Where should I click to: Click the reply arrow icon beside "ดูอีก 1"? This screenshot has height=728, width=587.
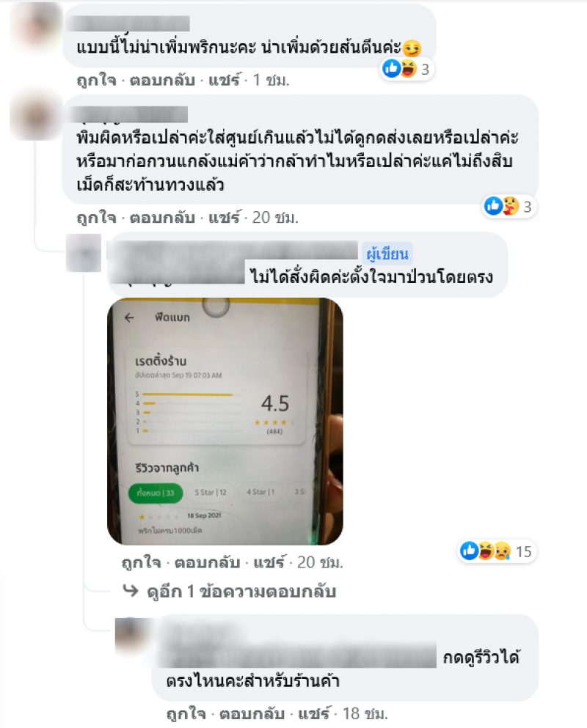point(131,591)
